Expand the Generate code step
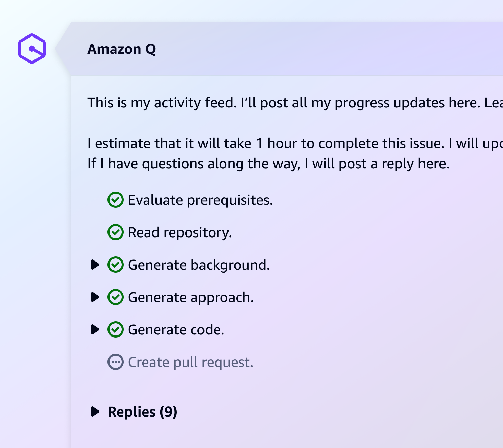 (95, 329)
